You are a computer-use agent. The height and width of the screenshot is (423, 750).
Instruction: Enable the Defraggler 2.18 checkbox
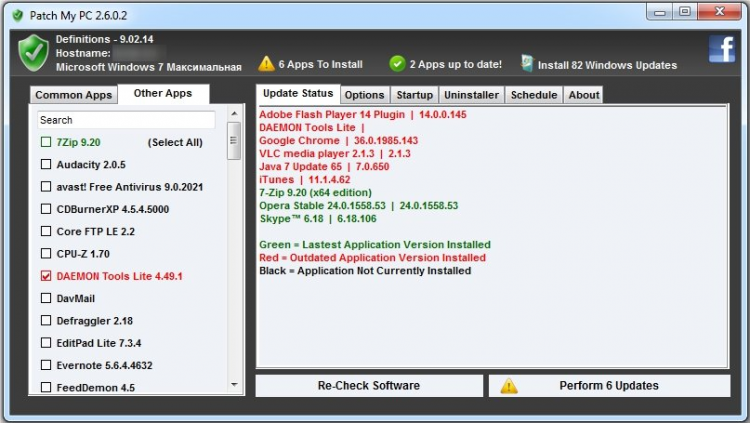click(46, 321)
